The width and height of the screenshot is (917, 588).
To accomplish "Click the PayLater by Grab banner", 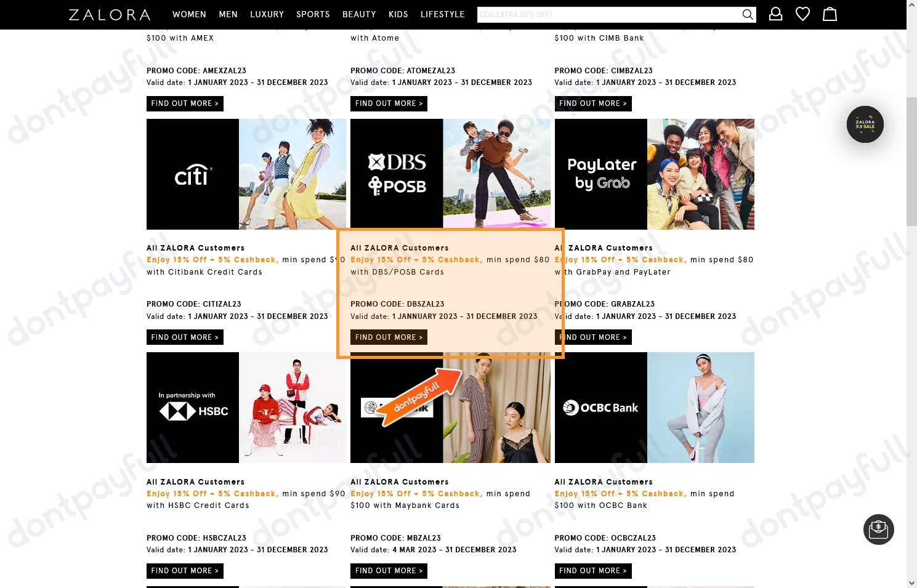I will click(655, 174).
